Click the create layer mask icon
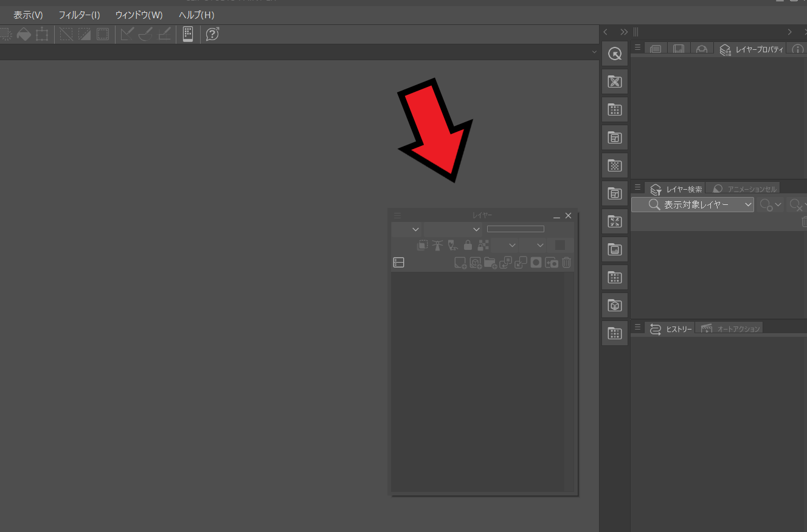The height and width of the screenshot is (532, 807). (536, 263)
